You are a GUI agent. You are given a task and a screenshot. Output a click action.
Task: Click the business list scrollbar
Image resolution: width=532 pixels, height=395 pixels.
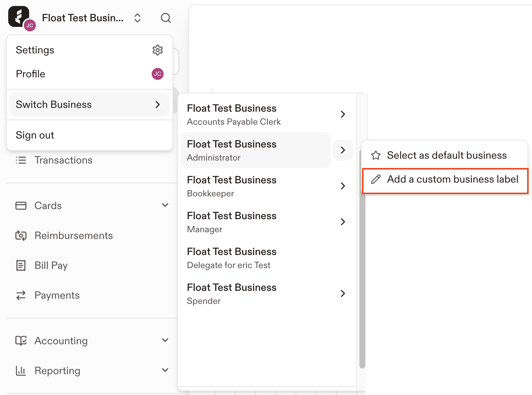tap(362, 259)
